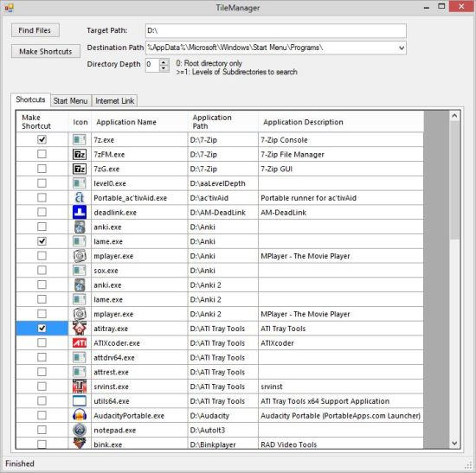Uncheck Make Shortcut for atitray.exe
Image resolution: width=476 pixels, height=473 pixels.
tap(42, 329)
